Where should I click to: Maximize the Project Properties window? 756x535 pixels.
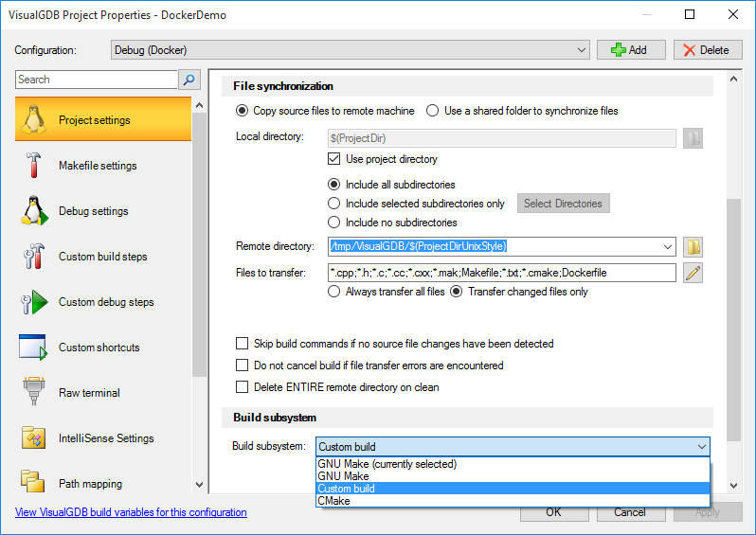690,14
